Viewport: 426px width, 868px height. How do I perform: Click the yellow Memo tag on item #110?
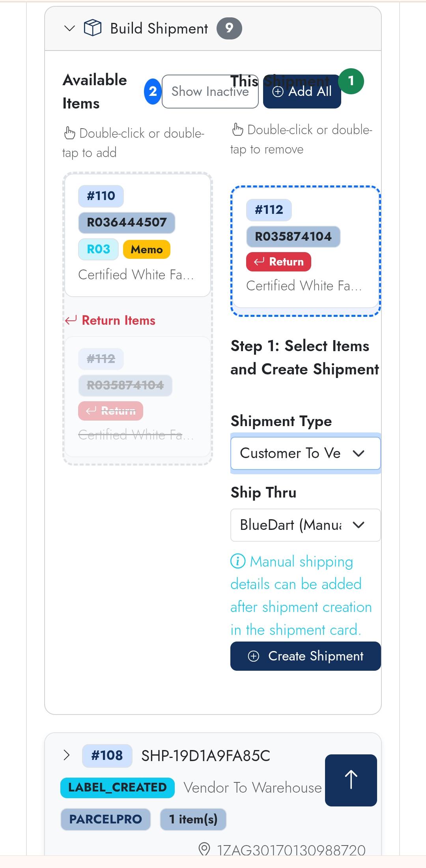146,249
